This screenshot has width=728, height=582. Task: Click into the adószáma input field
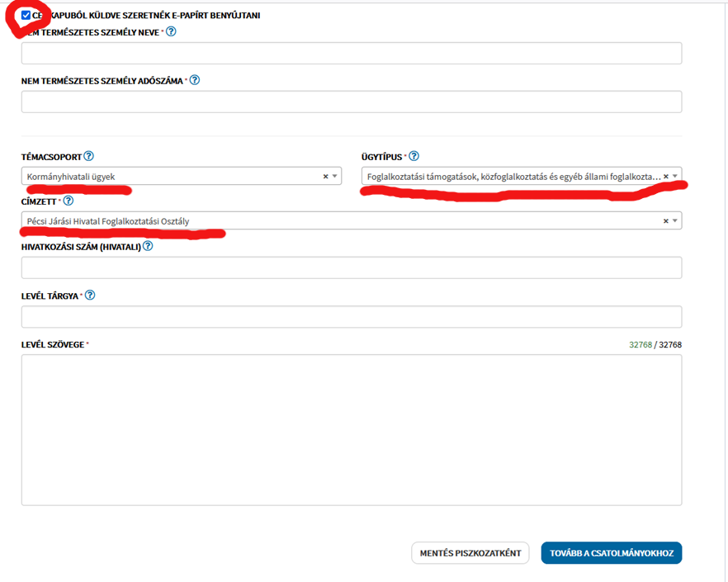click(x=351, y=102)
